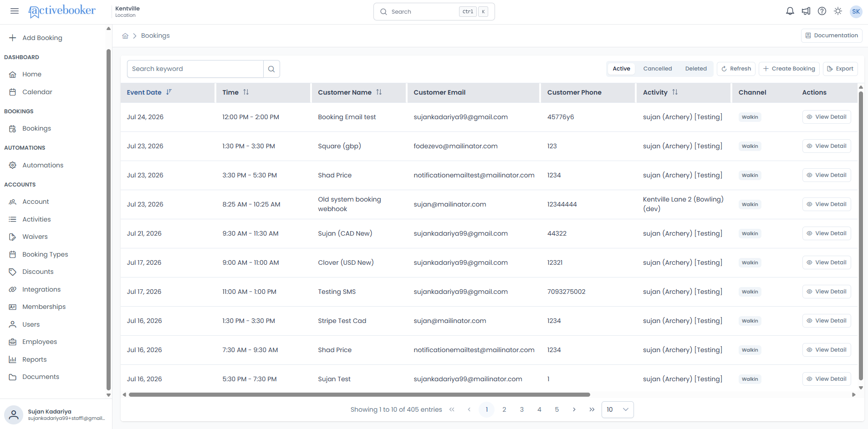This screenshot has width=868, height=429.
Task: Focus the top global Search box
Action: tap(434, 11)
